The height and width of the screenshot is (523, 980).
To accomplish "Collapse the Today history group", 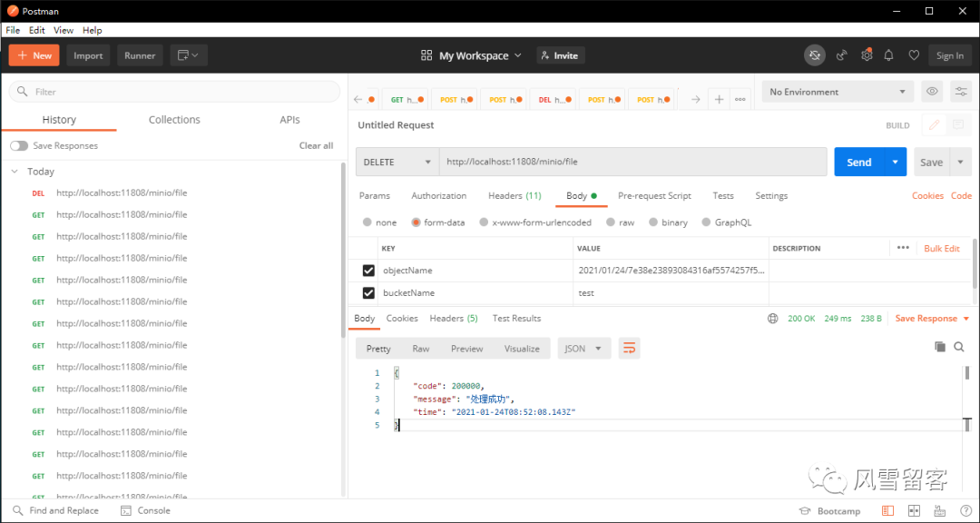I will 15,172.
